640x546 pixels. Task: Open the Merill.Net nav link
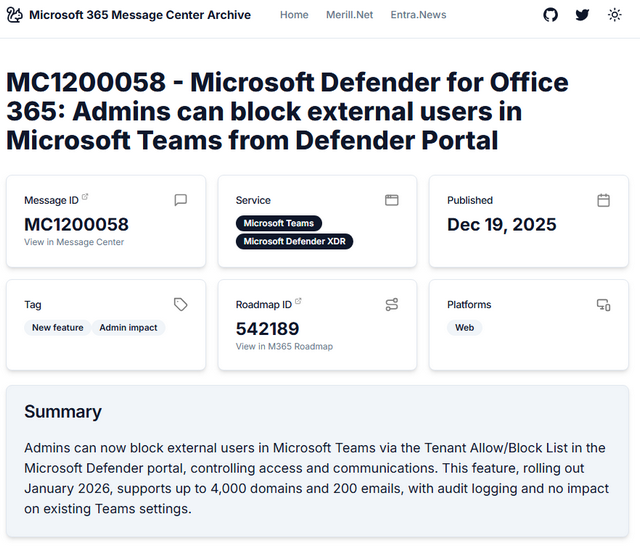point(349,15)
